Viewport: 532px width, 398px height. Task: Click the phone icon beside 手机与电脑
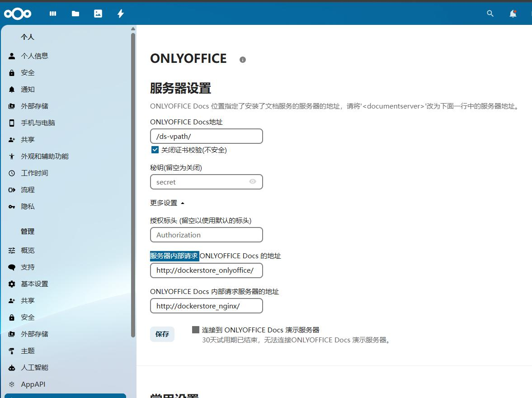pos(12,123)
